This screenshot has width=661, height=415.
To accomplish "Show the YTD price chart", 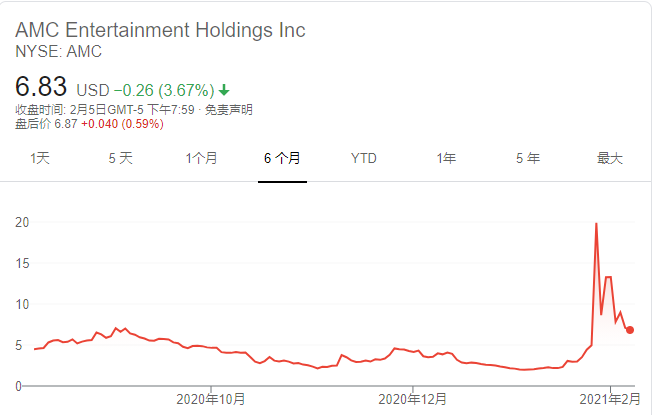I will (363, 158).
